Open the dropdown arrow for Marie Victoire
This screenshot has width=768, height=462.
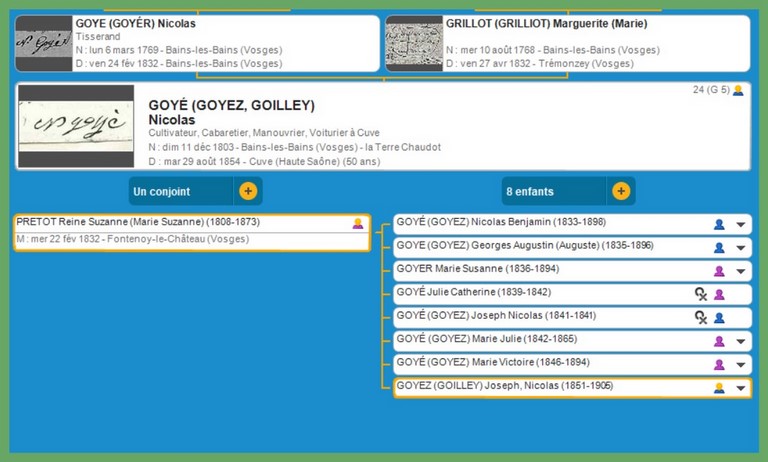click(740, 364)
